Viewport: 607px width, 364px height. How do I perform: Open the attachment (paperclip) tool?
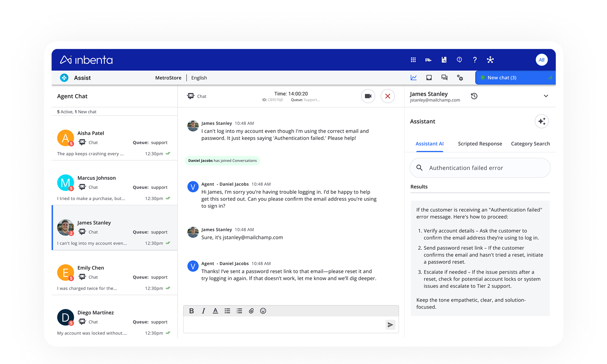251,311
